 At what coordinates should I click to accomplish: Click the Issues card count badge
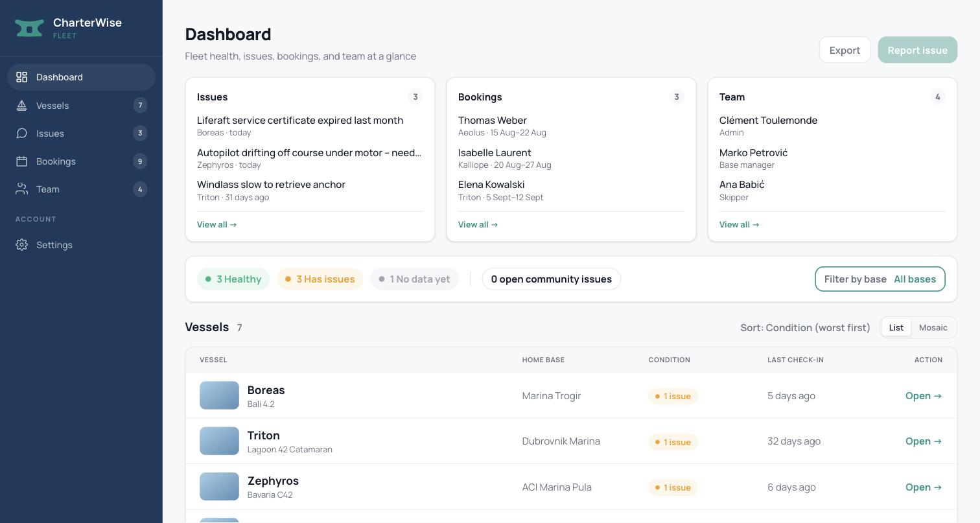point(415,97)
